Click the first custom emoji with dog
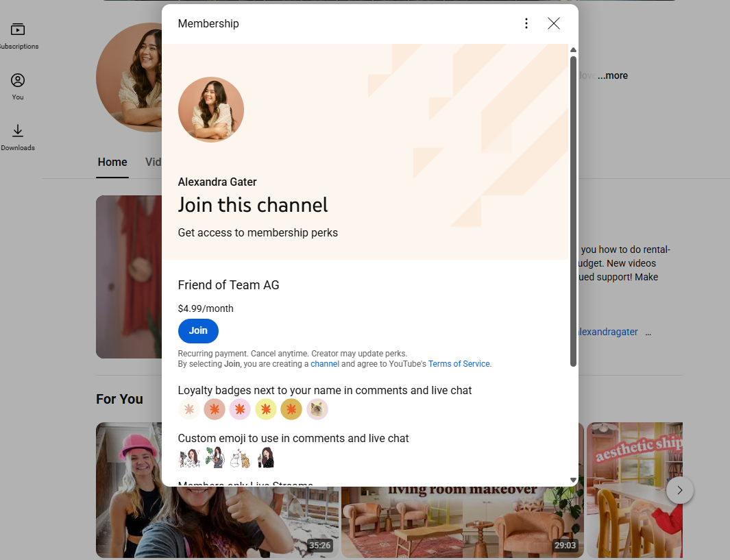The image size is (730, 560). [189, 458]
